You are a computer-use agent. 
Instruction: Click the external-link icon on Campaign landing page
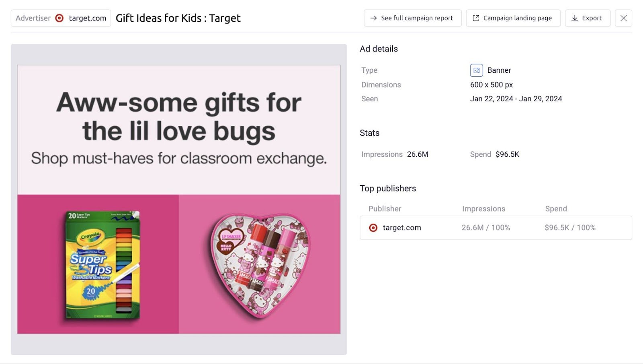pyautogui.click(x=476, y=18)
